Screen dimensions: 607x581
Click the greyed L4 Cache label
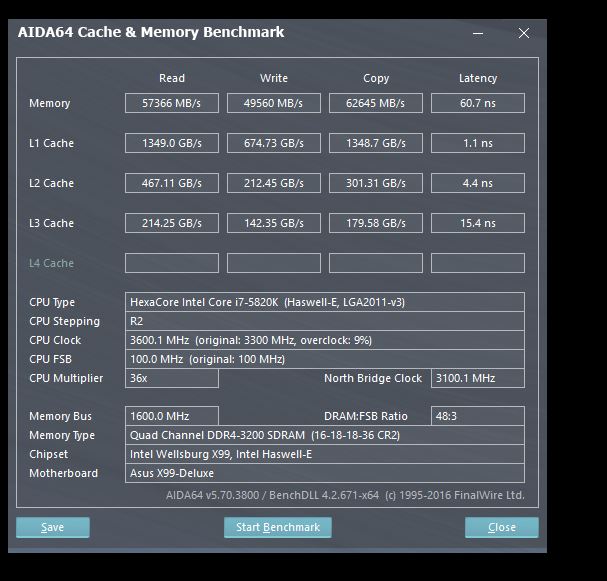51,263
